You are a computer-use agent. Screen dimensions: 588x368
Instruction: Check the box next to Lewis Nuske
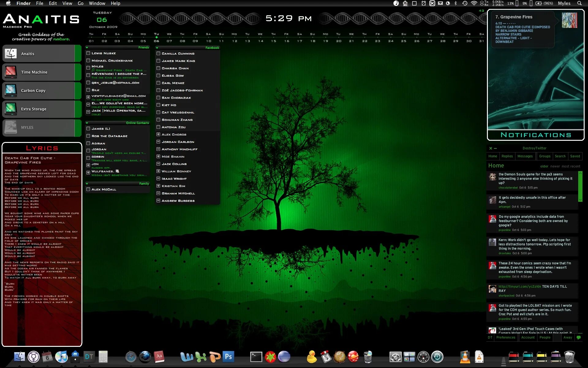click(88, 53)
